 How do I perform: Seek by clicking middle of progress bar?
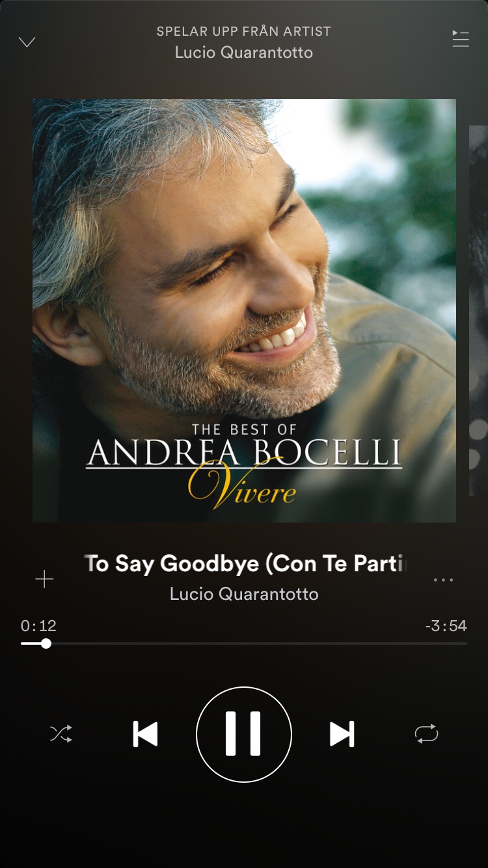tap(244, 644)
